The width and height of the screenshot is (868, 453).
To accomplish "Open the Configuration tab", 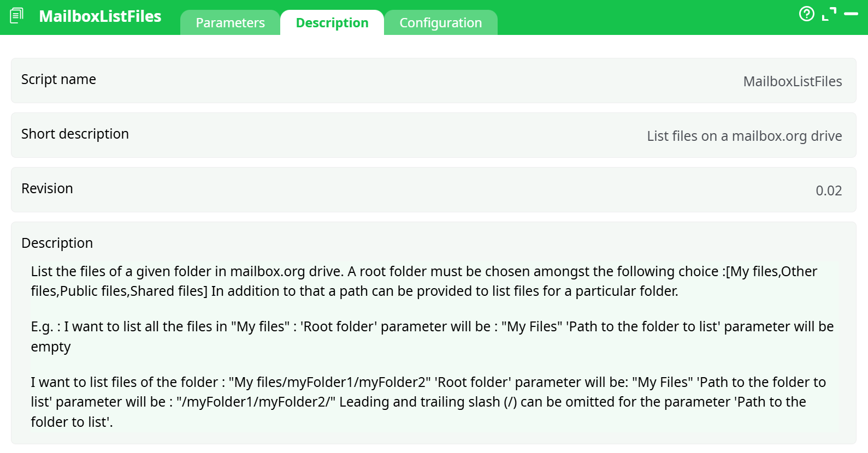I will tap(441, 22).
